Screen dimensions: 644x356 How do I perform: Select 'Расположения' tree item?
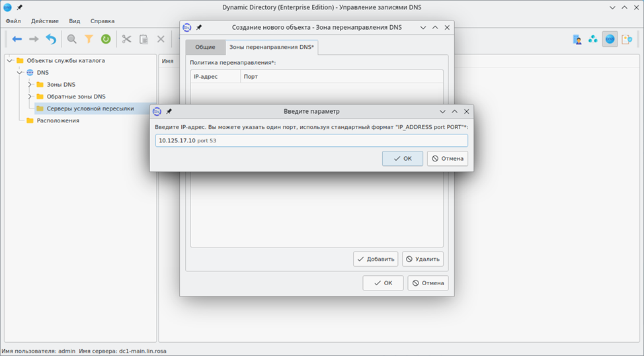58,120
